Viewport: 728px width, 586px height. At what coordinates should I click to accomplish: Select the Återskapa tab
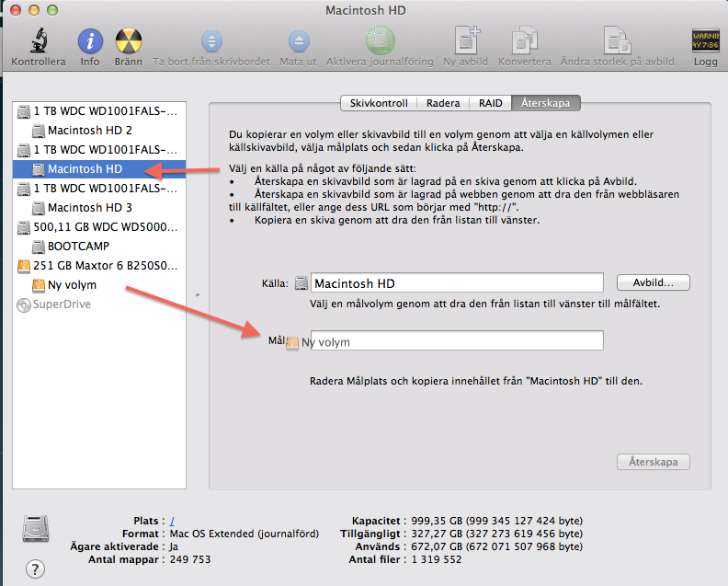[545, 103]
